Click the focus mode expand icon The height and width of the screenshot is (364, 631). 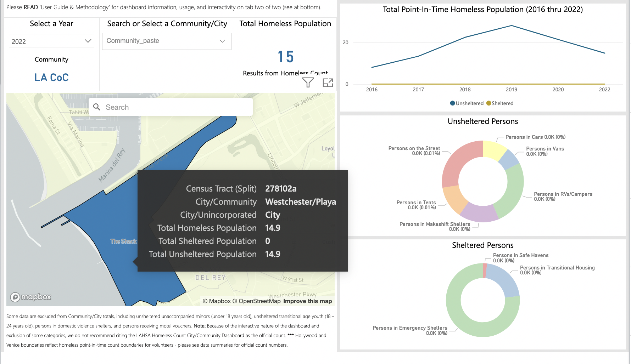[x=328, y=83]
